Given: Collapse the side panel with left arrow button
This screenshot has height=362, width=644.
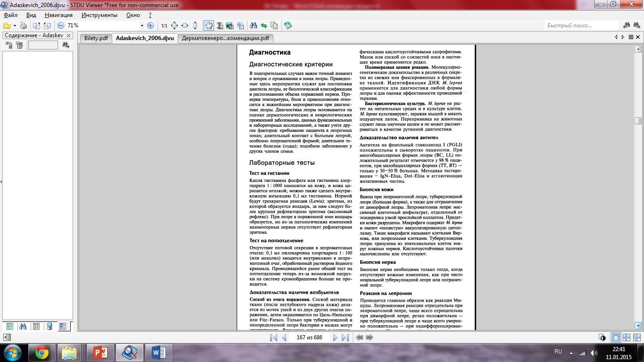Looking at the screenshot, I should tap(7, 337).
